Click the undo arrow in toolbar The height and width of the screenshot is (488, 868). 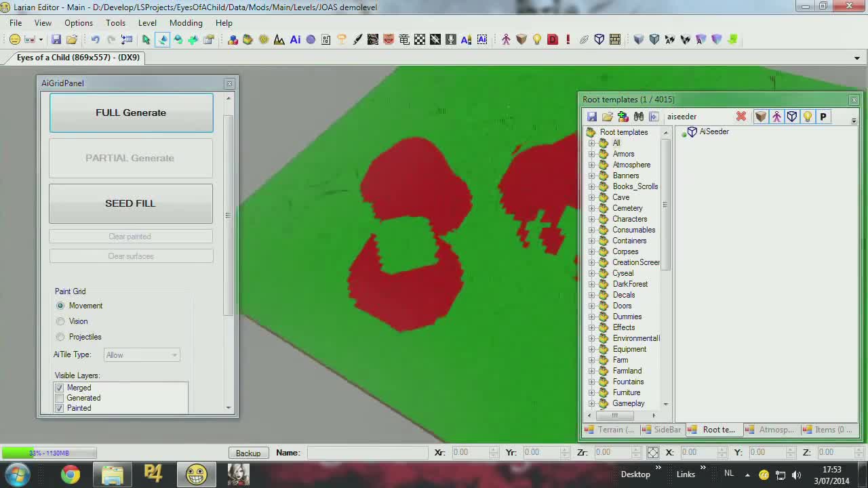(x=96, y=40)
